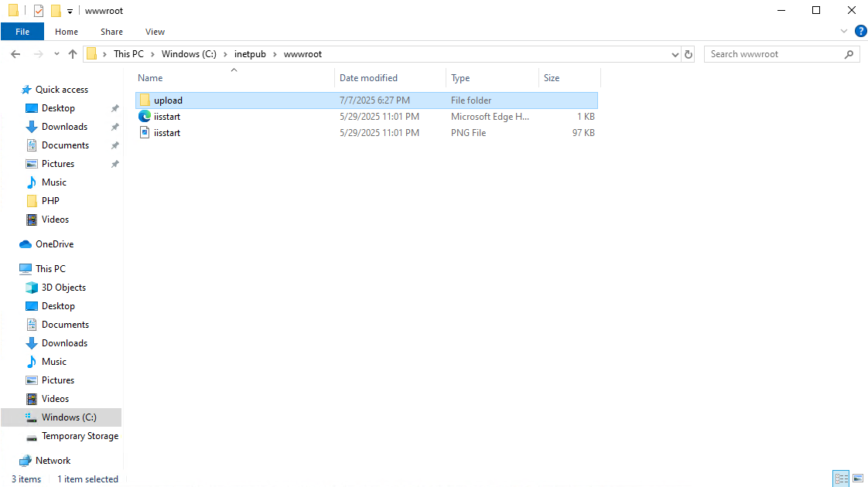Expand the address bar history dropdown
The image size is (868, 487).
[x=675, y=54]
